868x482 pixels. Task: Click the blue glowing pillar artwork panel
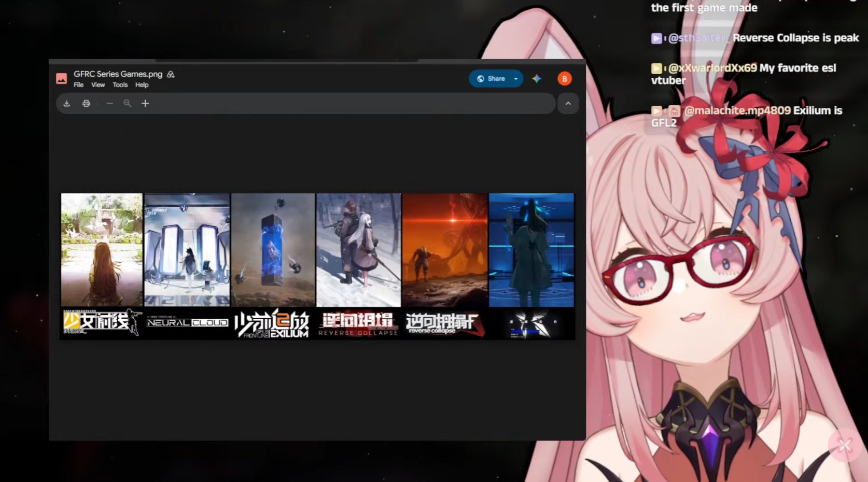(x=273, y=250)
